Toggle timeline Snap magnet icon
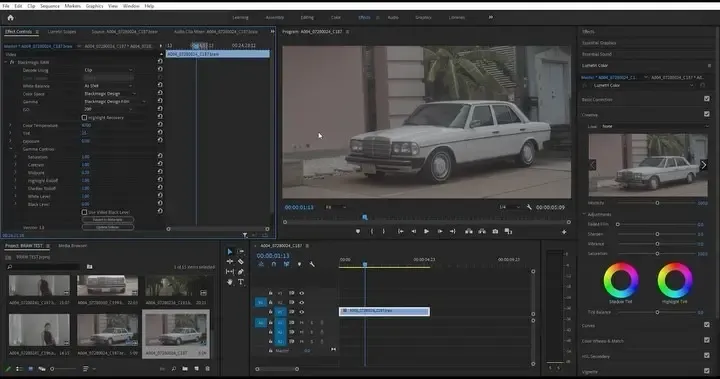The height and width of the screenshot is (379, 720). point(274,264)
